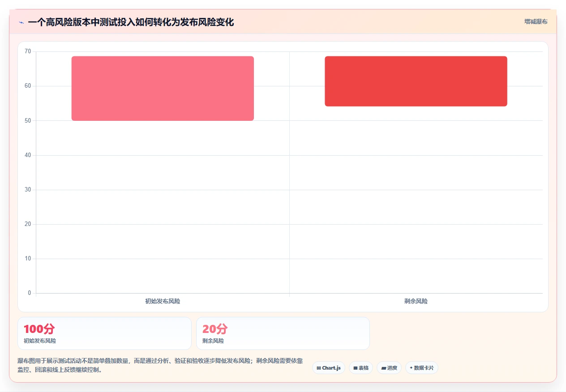
Task: Click the y-axis value 70
Action: pyautogui.click(x=28, y=51)
